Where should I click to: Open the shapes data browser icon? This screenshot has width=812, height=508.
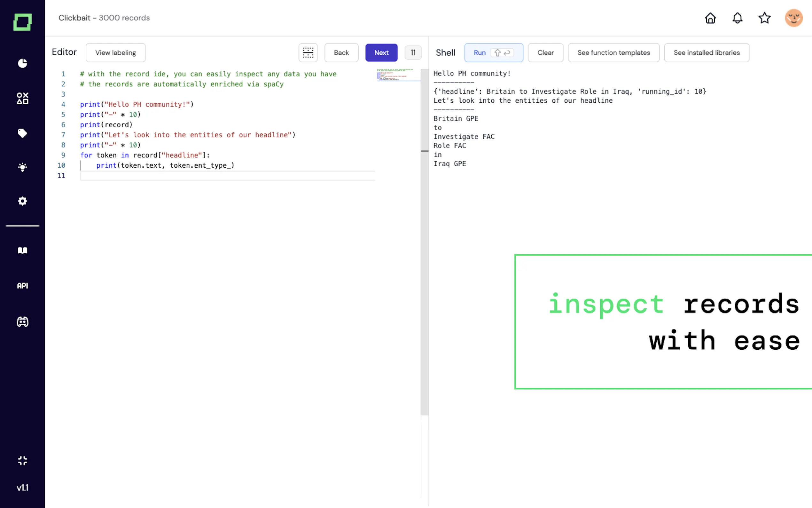tap(22, 99)
